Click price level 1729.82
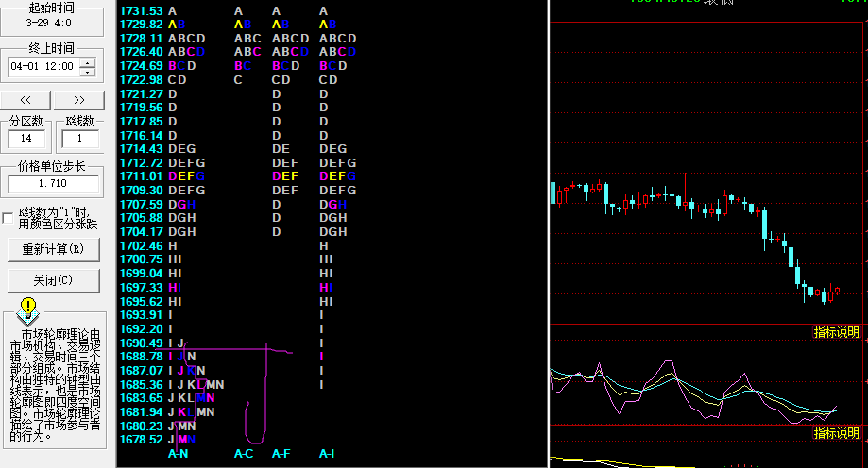The width and height of the screenshot is (868, 468). [141, 25]
